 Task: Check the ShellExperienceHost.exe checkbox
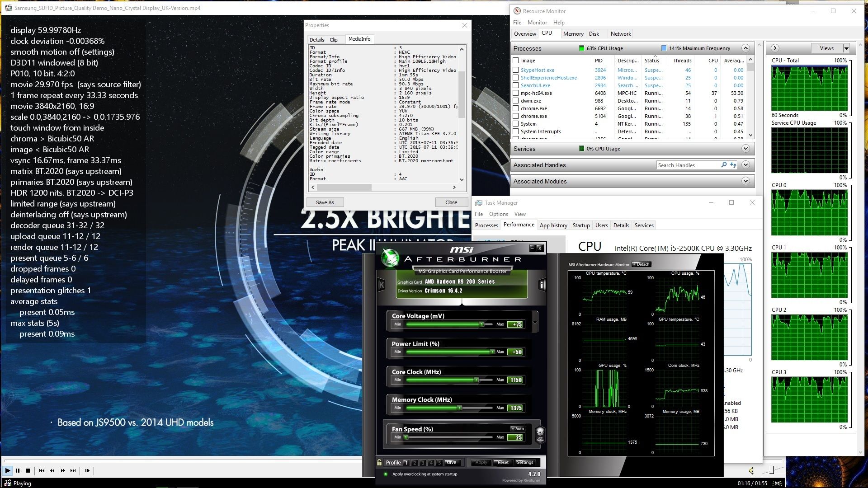515,78
